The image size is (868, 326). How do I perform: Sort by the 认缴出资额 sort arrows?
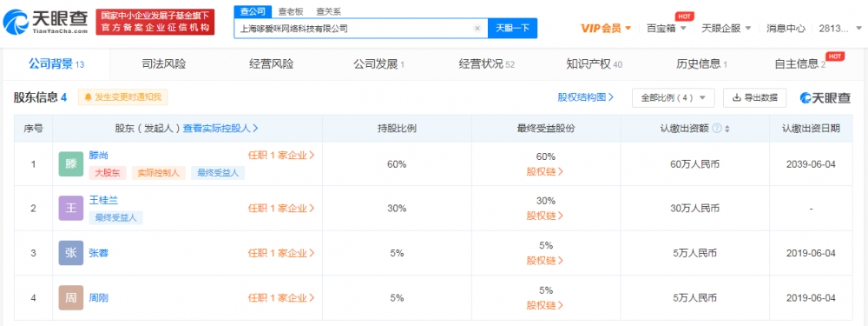pyautogui.click(x=727, y=129)
